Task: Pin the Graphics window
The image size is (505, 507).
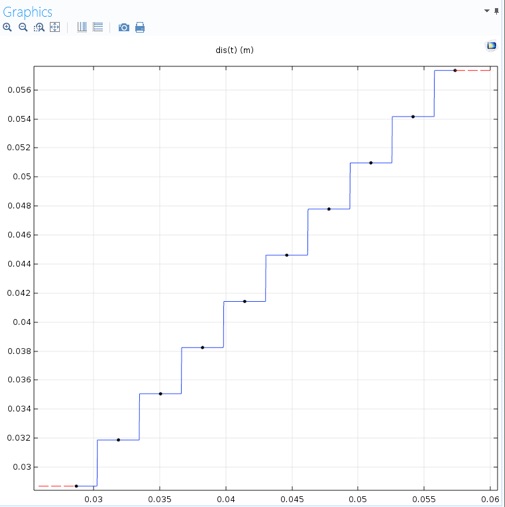Action: (496, 11)
